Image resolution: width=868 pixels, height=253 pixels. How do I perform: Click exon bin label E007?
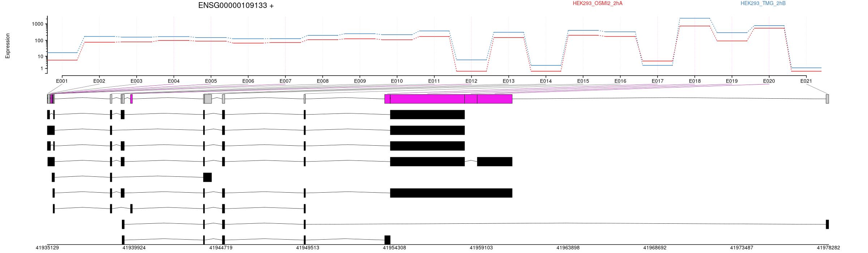pos(285,81)
